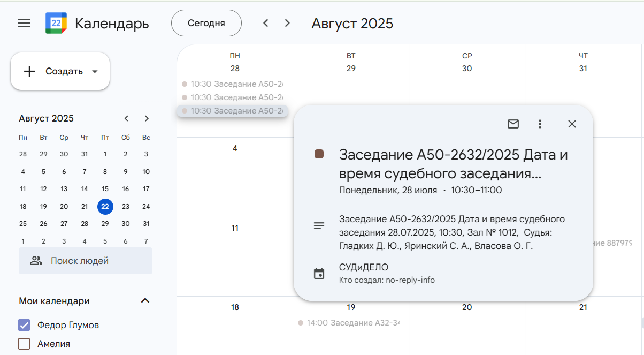Open the 14:00 Заседание А32 event
The width and height of the screenshot is (644, 355).
pyautogui.click(x=349, y=323)
